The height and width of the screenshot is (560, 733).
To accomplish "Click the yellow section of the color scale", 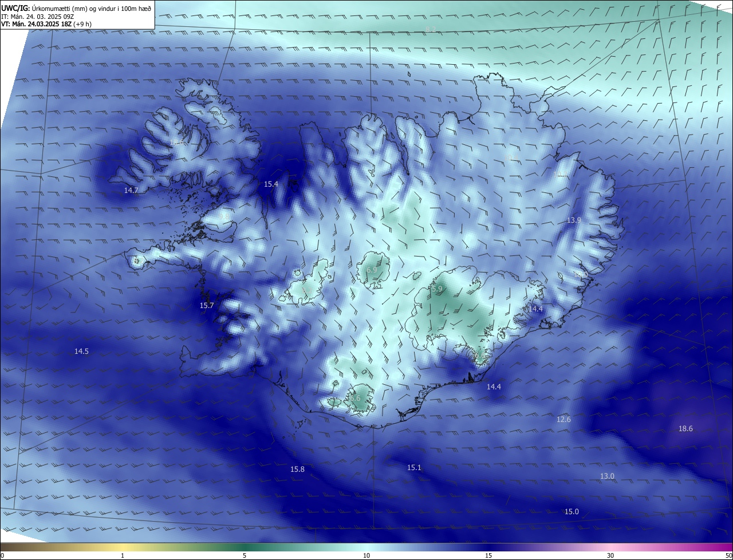I will pos(123,547).
